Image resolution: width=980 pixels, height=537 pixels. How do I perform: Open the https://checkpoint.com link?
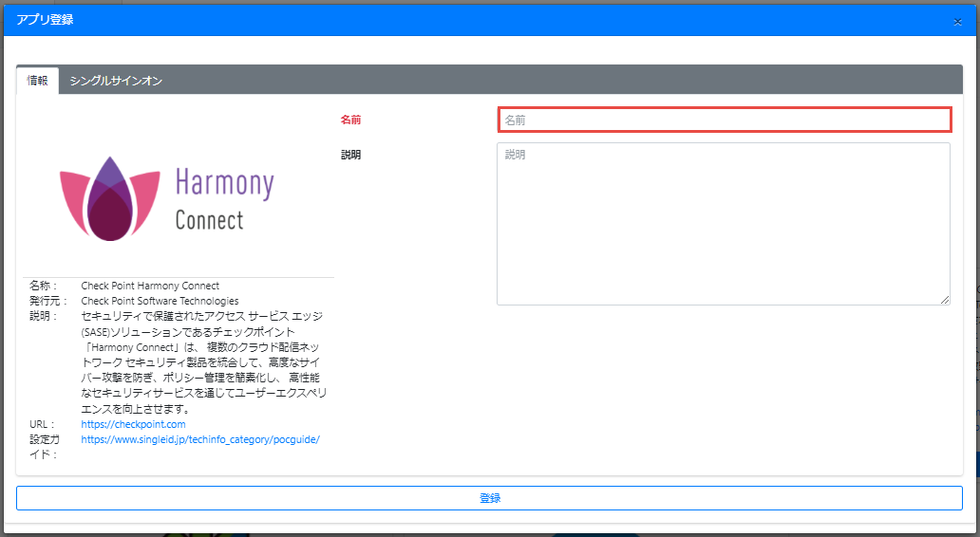[133, 424]
